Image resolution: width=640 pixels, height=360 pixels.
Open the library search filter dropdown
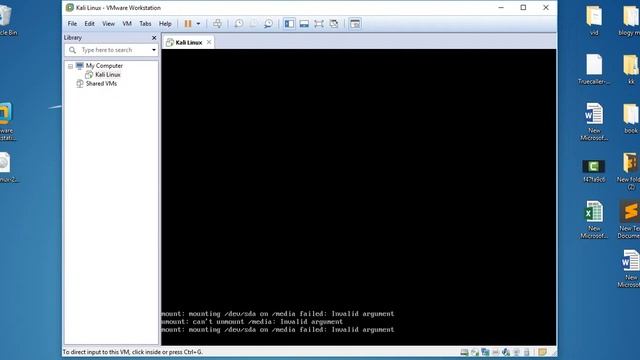(x=154, y=50)
